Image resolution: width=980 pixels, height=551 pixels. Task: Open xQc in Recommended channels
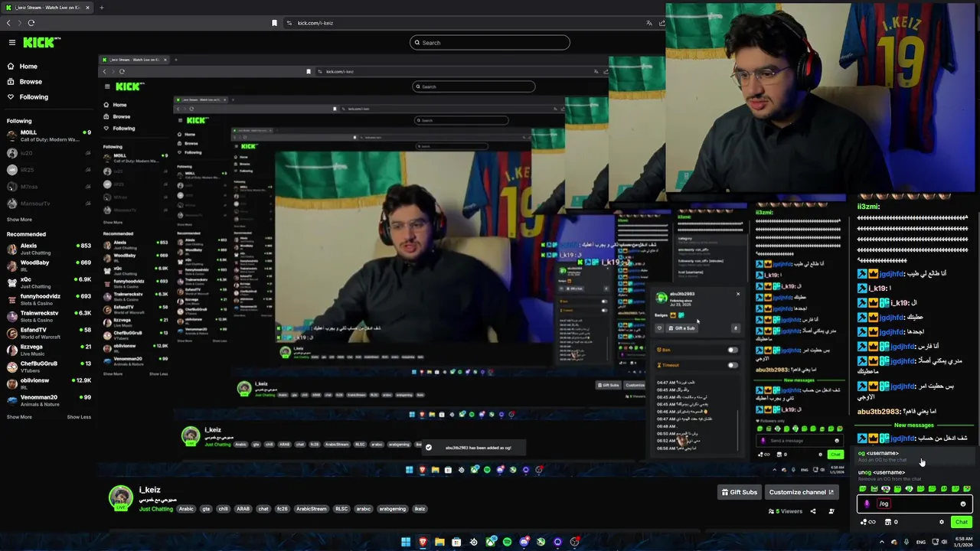click(x=49, y=283)
